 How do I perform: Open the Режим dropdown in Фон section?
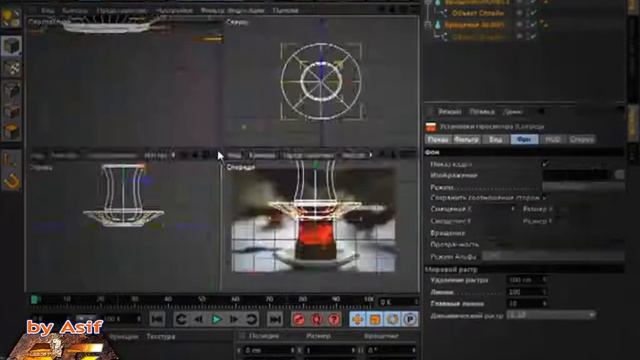(583, 187)
